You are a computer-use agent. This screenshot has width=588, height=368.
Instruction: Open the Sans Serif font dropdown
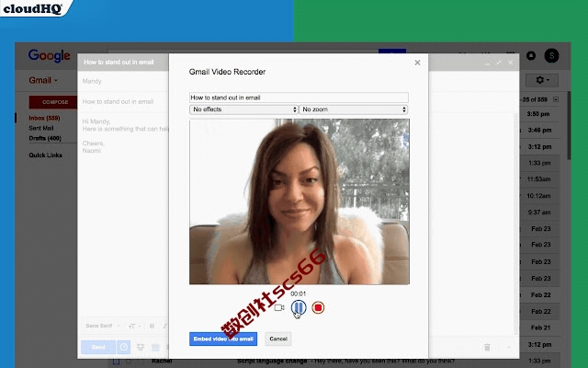tap(102, 326)
